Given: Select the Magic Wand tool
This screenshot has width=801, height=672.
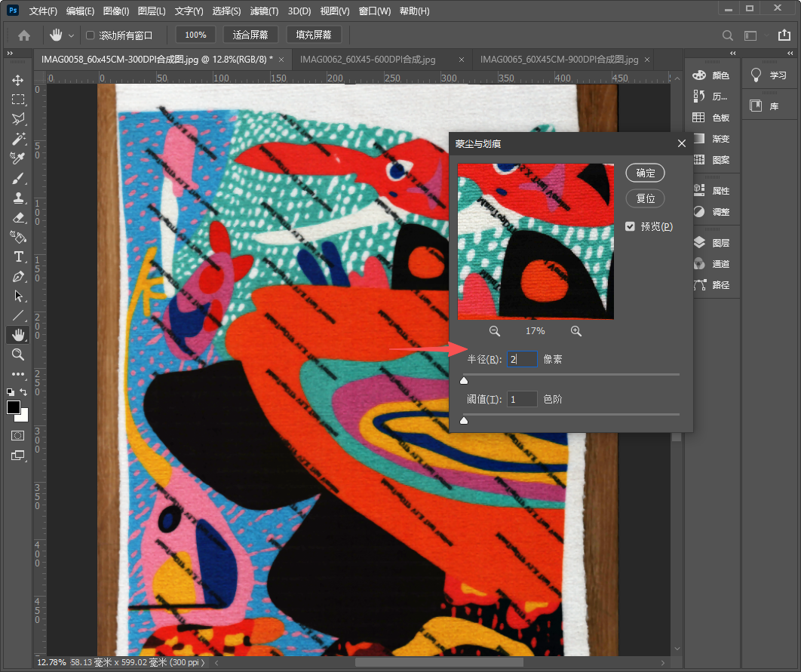Looking at the screenshot, I should tap(17, 139).
